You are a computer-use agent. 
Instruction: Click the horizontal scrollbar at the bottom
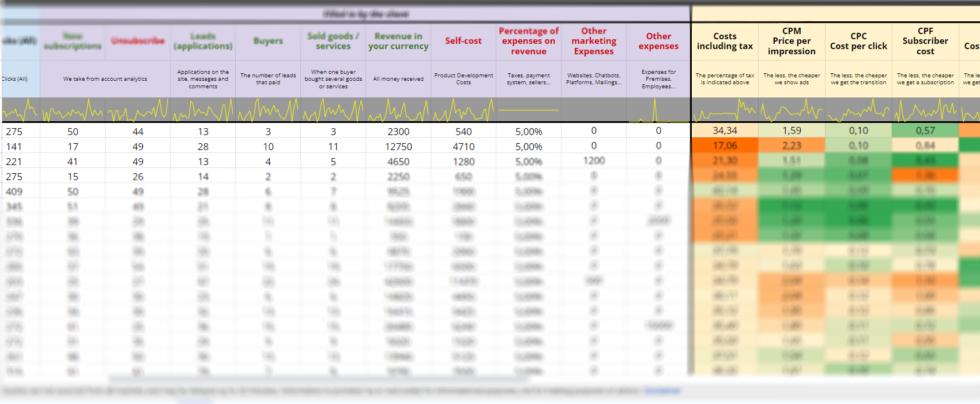point(317,380)
